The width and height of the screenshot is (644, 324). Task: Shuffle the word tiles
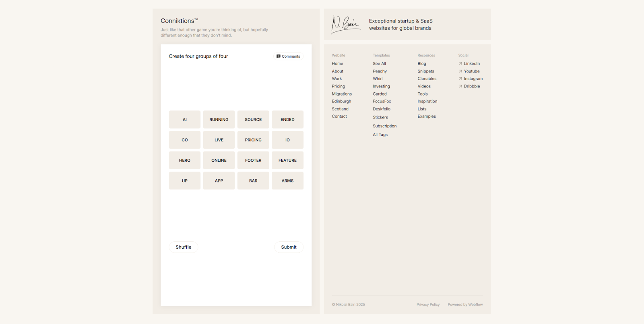(184, 247)
